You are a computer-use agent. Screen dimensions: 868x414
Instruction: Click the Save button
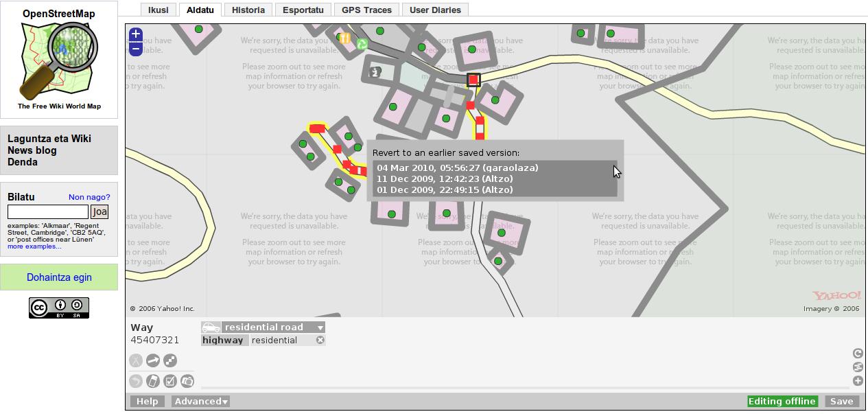841,402
